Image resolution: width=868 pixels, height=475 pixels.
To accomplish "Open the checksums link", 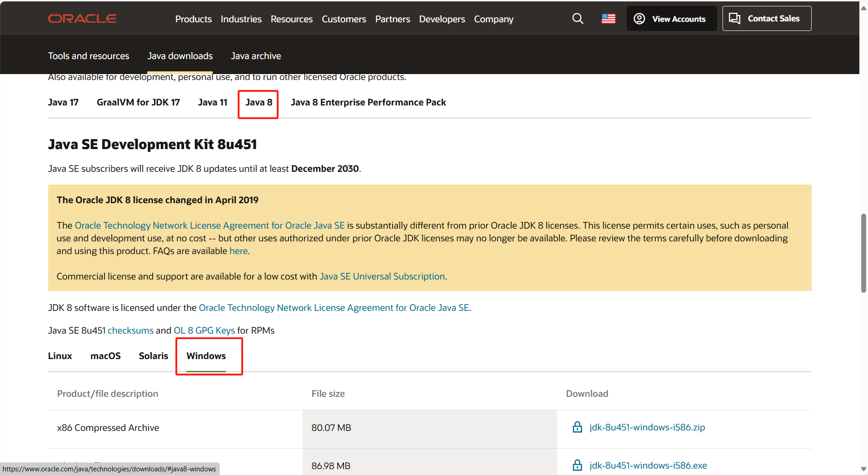I will click(x=131, y=330).
